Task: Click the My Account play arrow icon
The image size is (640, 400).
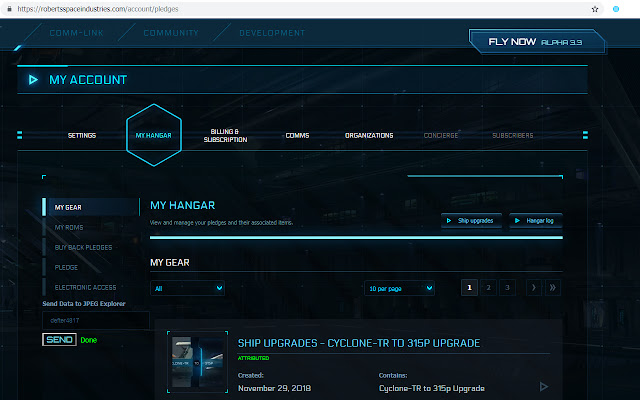Action: point(33,80)
